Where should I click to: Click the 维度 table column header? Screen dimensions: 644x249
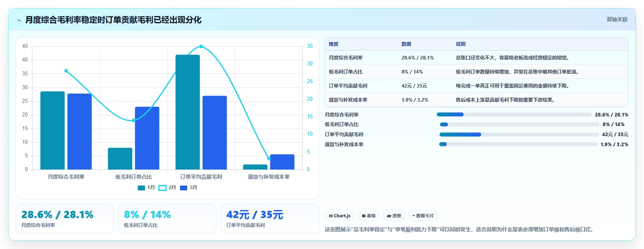coord(334,44)
